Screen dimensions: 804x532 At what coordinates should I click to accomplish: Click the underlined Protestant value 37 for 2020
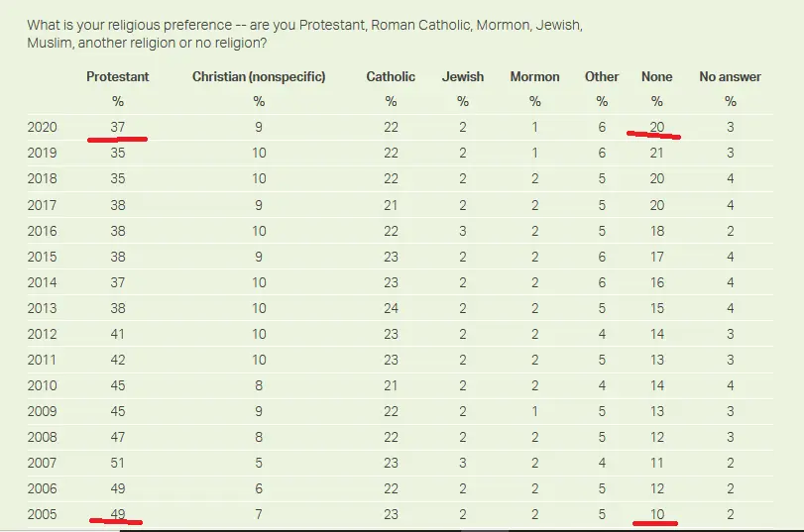pos(117,127)
